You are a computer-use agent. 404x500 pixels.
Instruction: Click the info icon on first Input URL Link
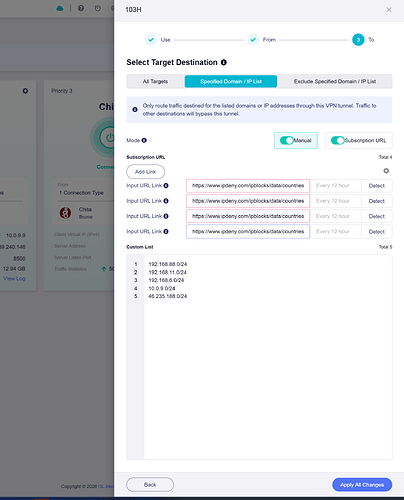[166, 186]
